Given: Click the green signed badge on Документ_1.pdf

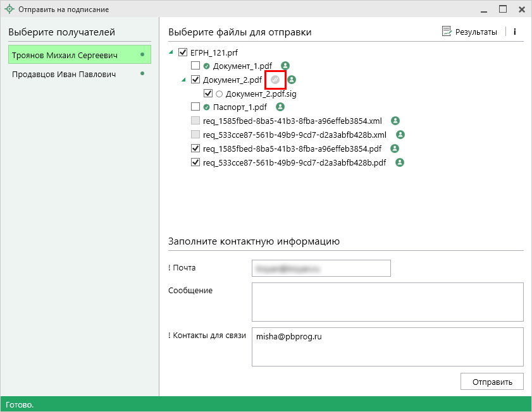Looking at the screenshot, I should click(x=206, y=66).
